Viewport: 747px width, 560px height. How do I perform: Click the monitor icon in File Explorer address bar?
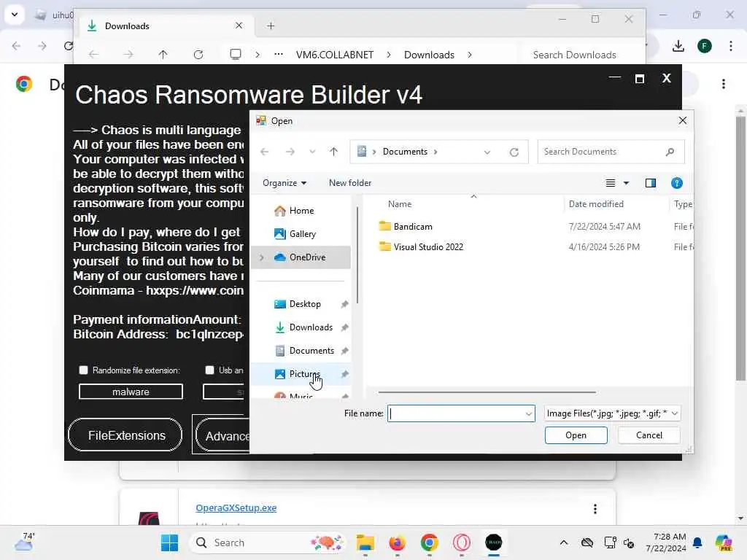236,54
